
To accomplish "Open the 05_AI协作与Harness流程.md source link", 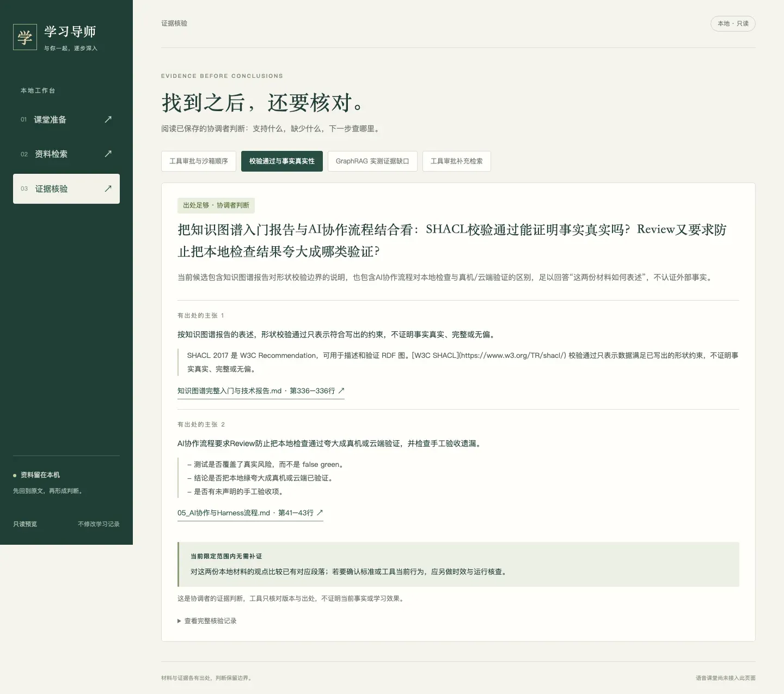I will 250,513.
